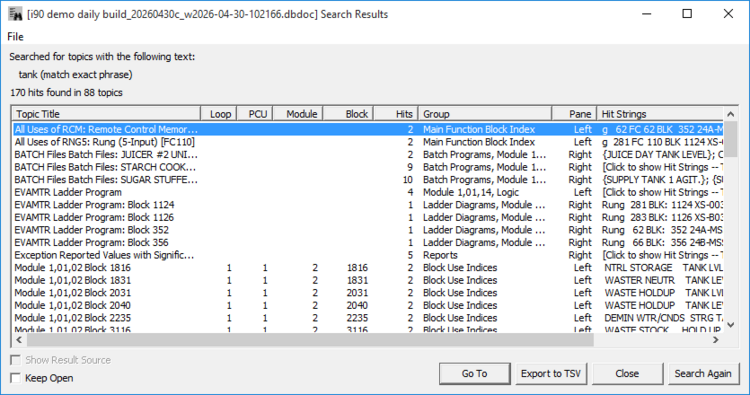
Task: Select EVAMTR Ladder Program: Block 1124 row
Action: [x=368, y=205]
